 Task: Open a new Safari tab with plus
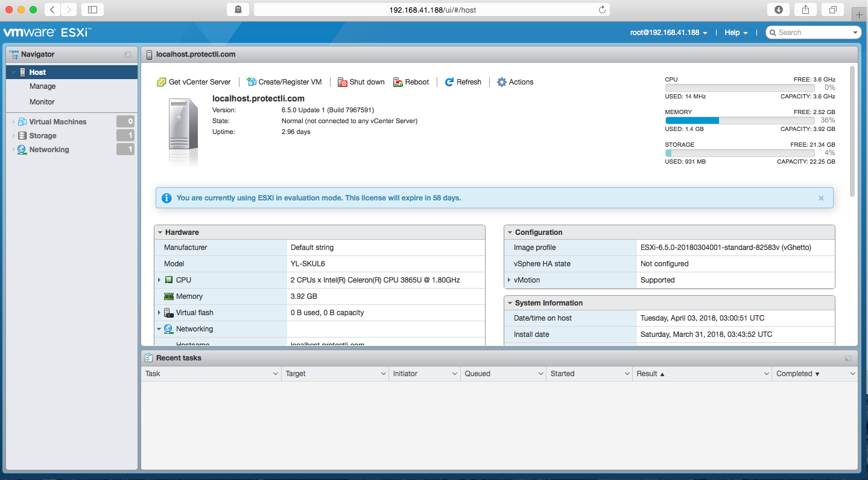pyautogui.click(x=860, y=15)
